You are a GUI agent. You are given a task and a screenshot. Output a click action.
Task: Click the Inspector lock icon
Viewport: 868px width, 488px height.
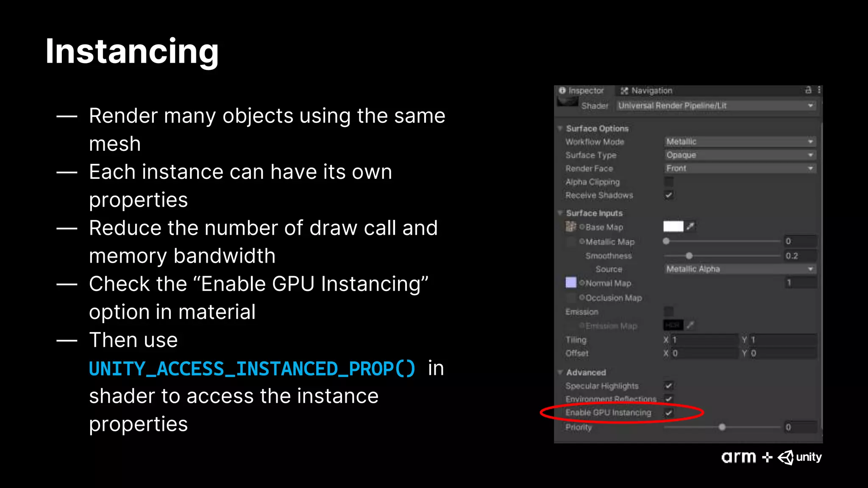[x=808, y=90]
